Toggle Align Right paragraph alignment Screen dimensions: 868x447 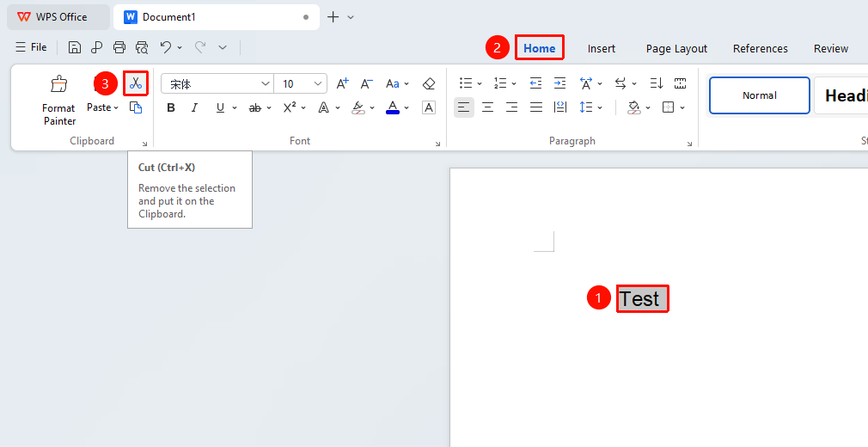512,107
